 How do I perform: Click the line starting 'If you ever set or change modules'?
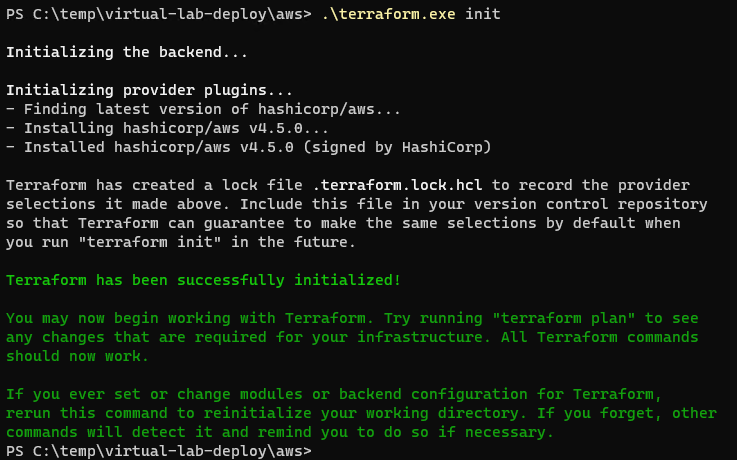[334, 394]
